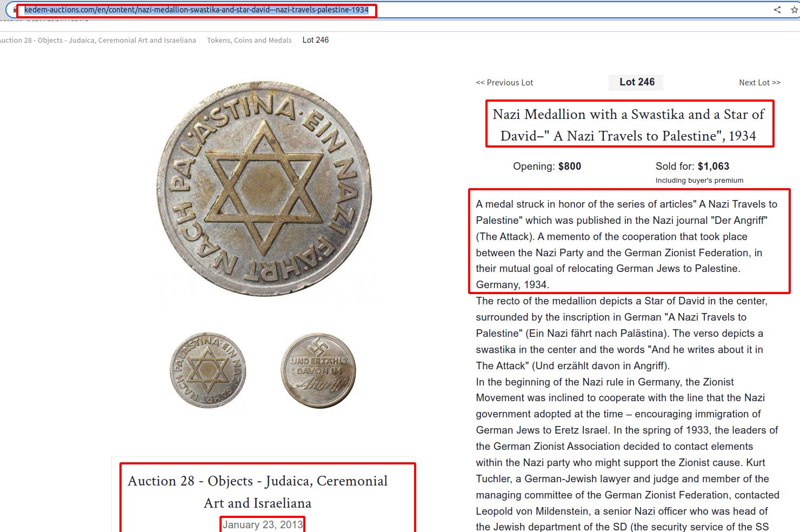Click the Lot 246 breadcrumb
800x532 pixels.
point(315,40)
